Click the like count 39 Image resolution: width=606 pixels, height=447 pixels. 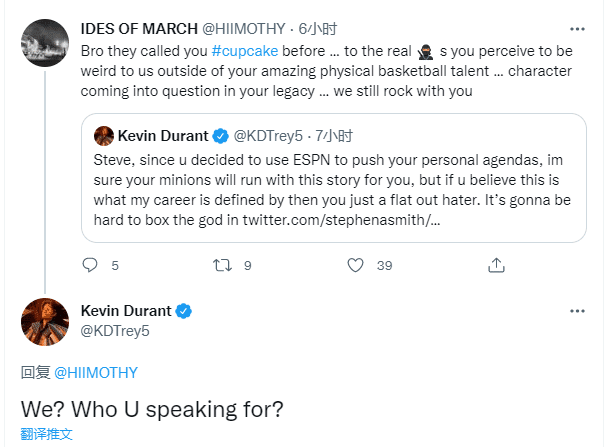click(384, 265)
